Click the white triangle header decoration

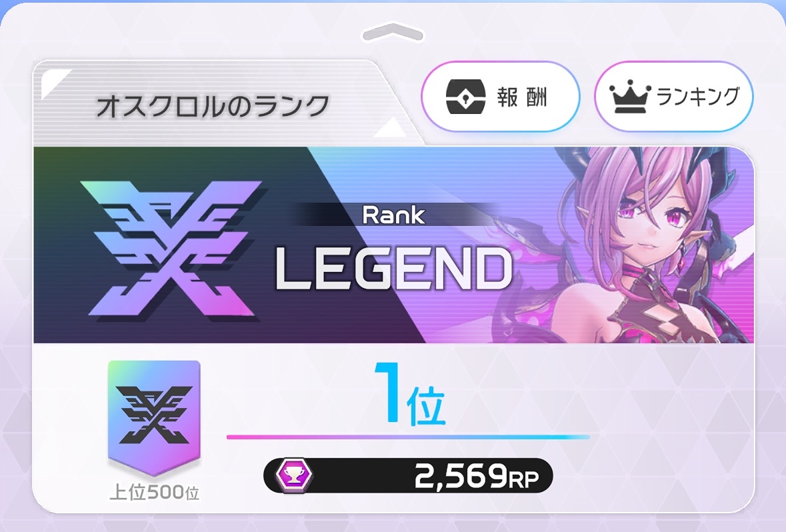[391, 127]
